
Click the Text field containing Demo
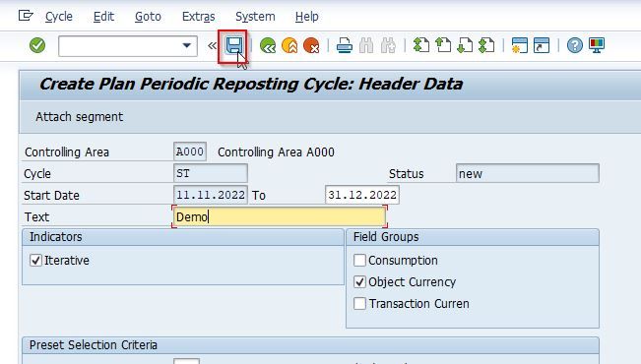pyautogui.click(x=280, y=216)
